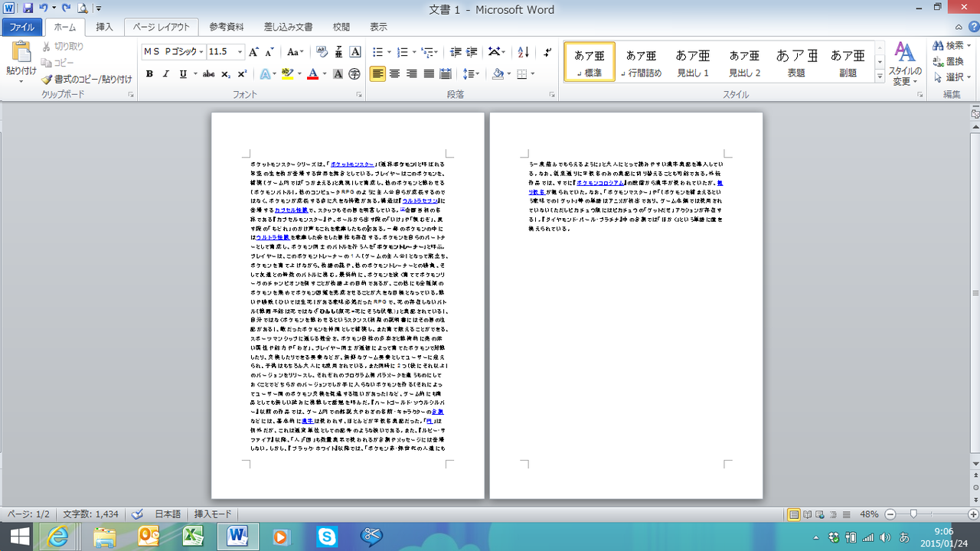Click the Character Border icon
This screenshot has height=551, width=980.
pyautogui.click(x=355, y=52)
